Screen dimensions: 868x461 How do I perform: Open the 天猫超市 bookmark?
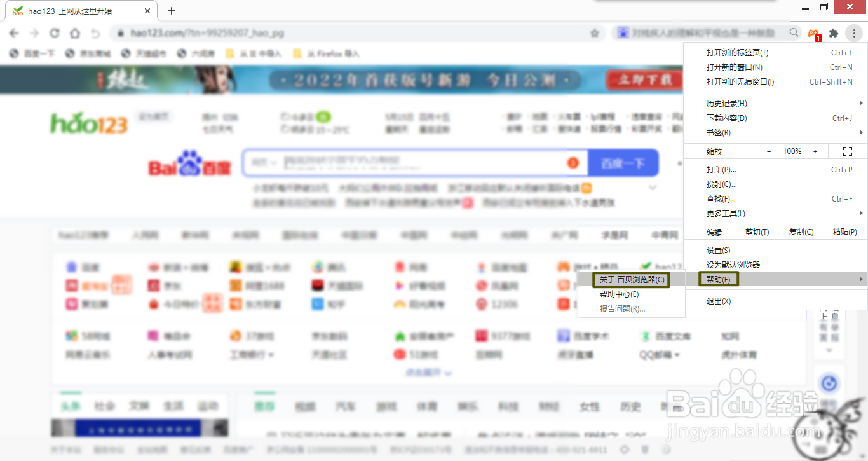(x=144, y=54)
